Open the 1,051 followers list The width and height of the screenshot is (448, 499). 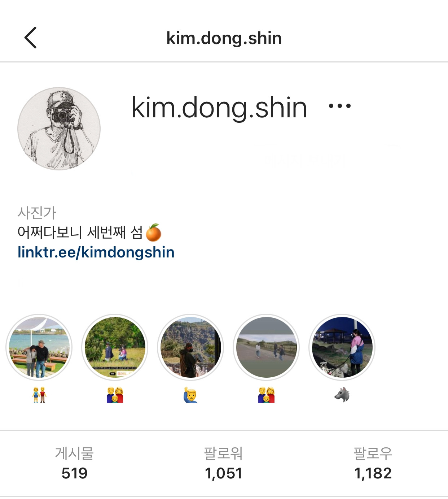224,464
